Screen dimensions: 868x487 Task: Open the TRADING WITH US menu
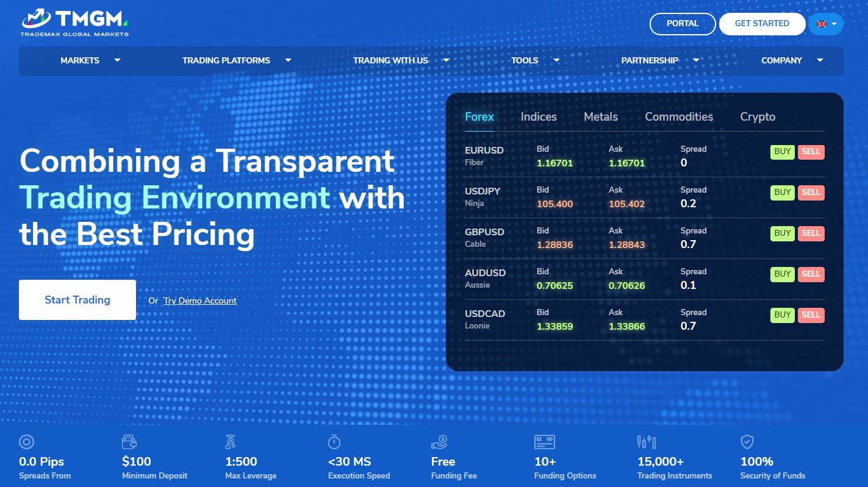tap(390, 60)
